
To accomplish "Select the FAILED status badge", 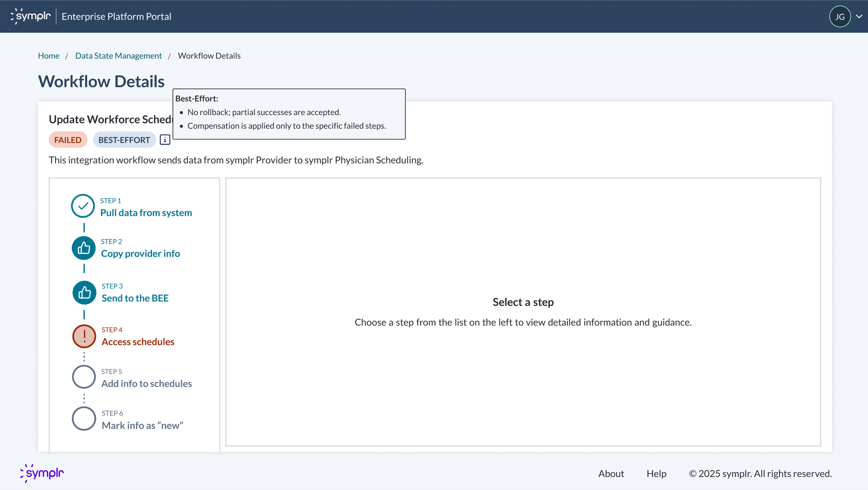I will (x=68, y=140).
